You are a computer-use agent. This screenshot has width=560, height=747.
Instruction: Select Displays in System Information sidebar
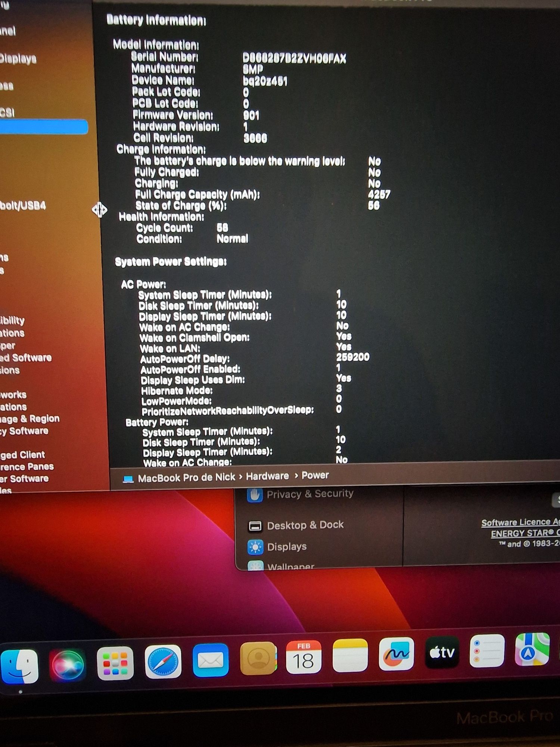click(x=18, y=59)
